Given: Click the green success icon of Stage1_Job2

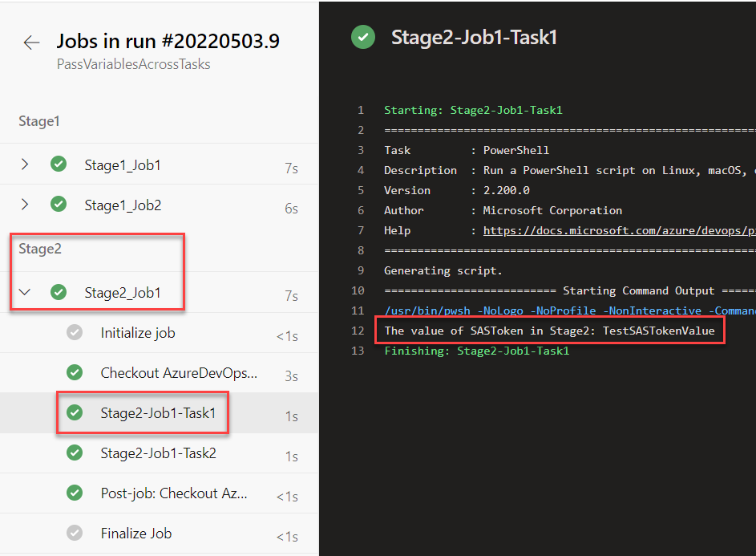Looking at the screenshot, I should click(59, 204).
